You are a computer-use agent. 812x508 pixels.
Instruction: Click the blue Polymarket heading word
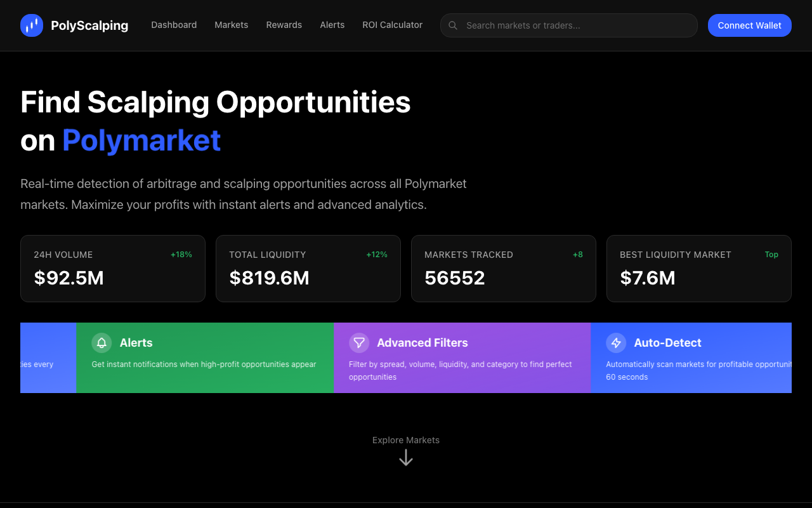(141, 140)
